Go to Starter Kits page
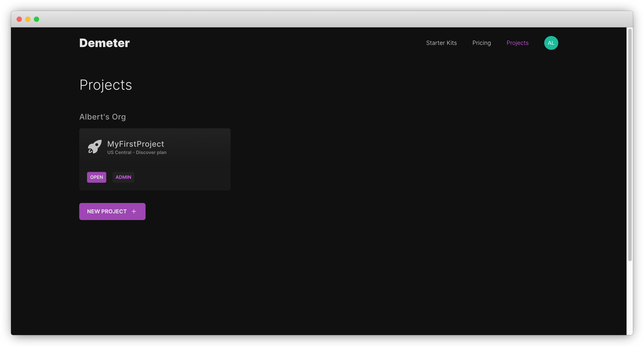The image size is (644, 346). click(x=441, y=43)
